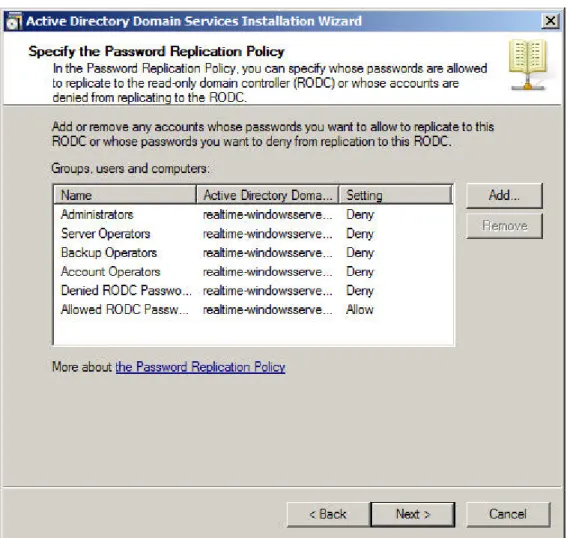The height and width of the screenshot is (538, 570).
Task: Cancel the installation wizard
Action: coord(508,514)
